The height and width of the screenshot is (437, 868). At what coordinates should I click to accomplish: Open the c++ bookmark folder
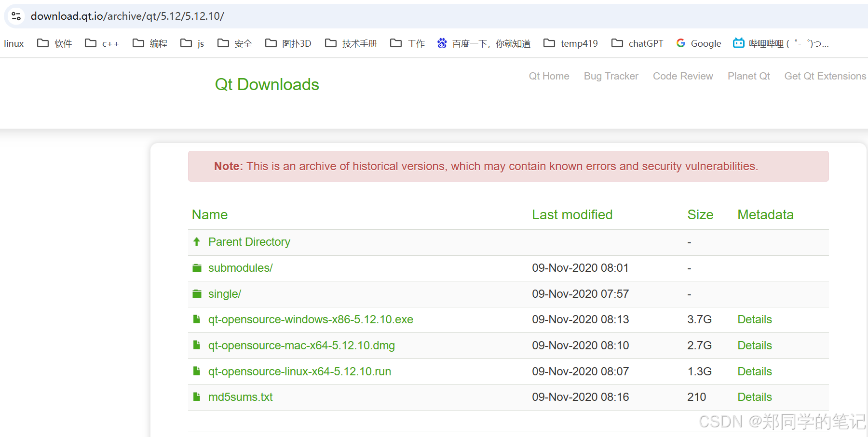tap(102, 43)
